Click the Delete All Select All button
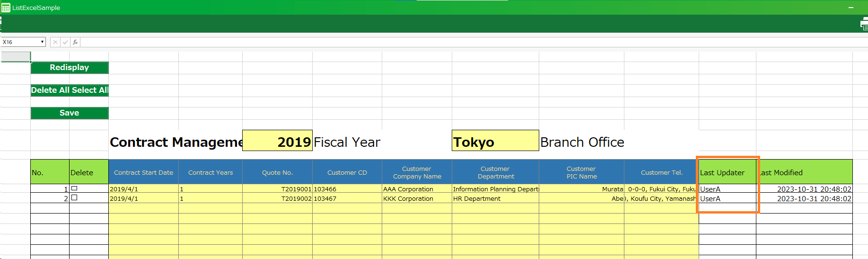Screen dimensions: 868x259 (x=70, y=90)
